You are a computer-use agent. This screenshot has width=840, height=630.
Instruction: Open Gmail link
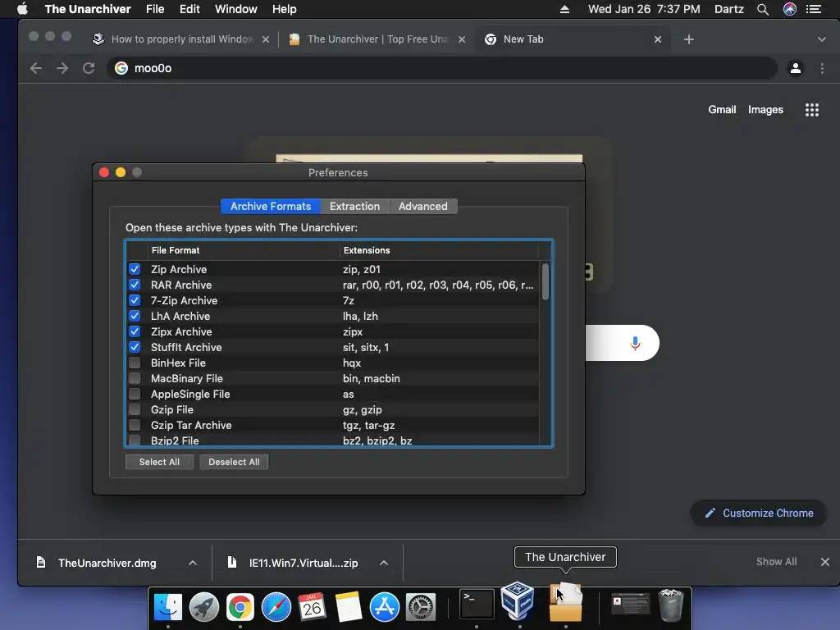tap(722, 110)
